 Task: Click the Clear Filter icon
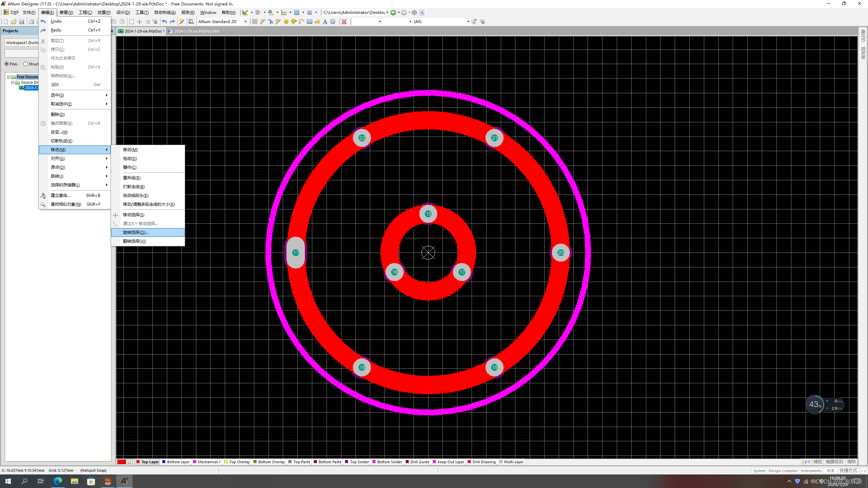(x=482, y=22)
